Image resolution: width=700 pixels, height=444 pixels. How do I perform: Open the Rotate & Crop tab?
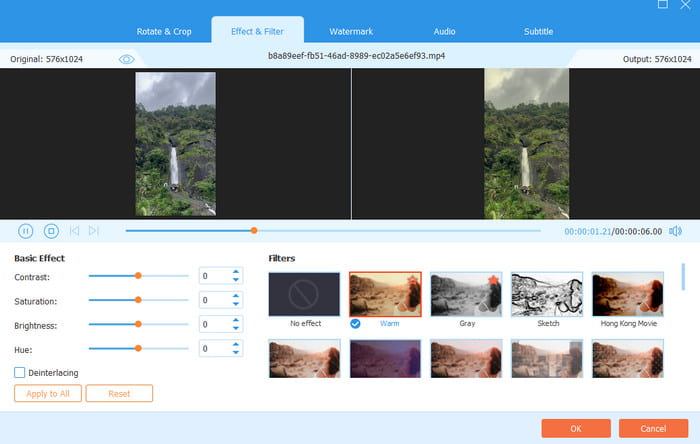click(164, 32)
